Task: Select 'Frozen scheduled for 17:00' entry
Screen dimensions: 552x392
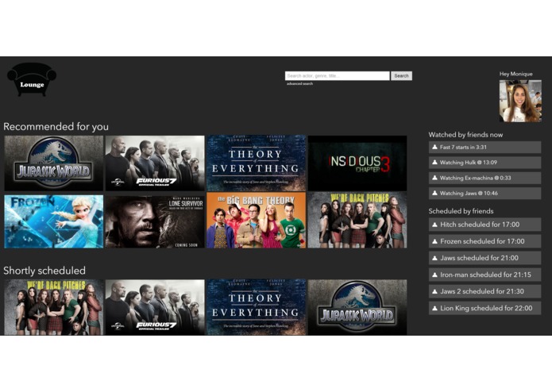Action: 484,241
